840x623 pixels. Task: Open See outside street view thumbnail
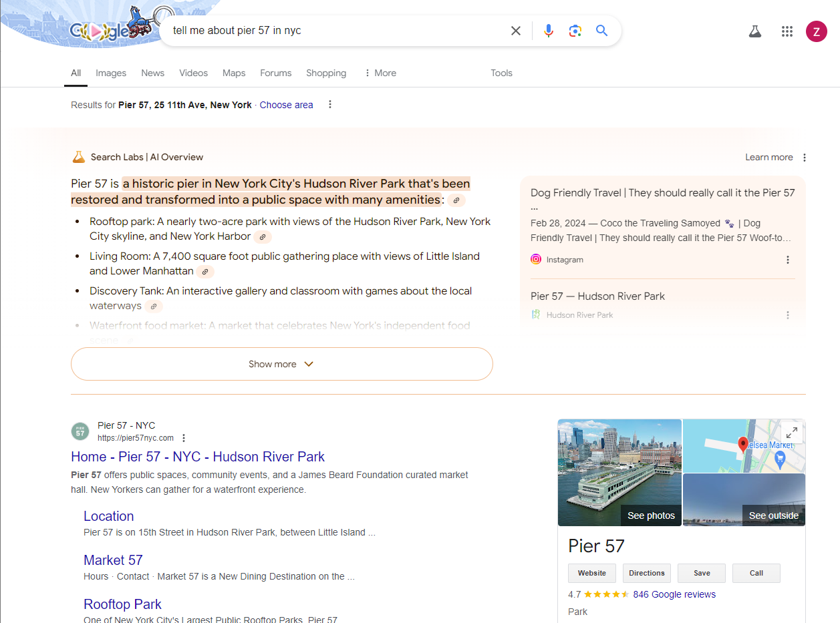pyautogui.click(x=744, y=500)
